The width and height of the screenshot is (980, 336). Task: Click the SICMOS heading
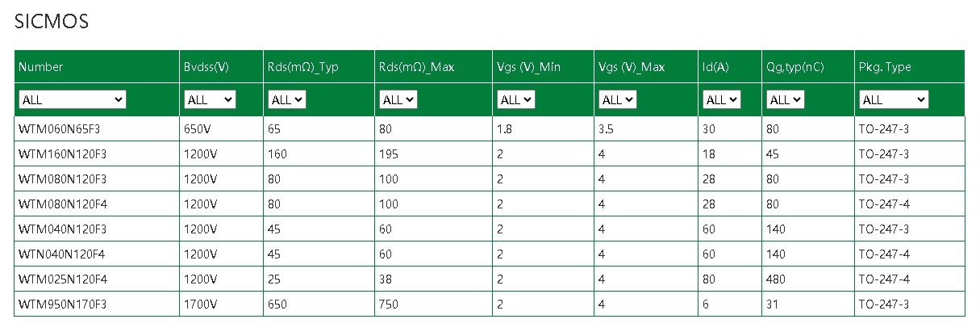tap(52, 23)
